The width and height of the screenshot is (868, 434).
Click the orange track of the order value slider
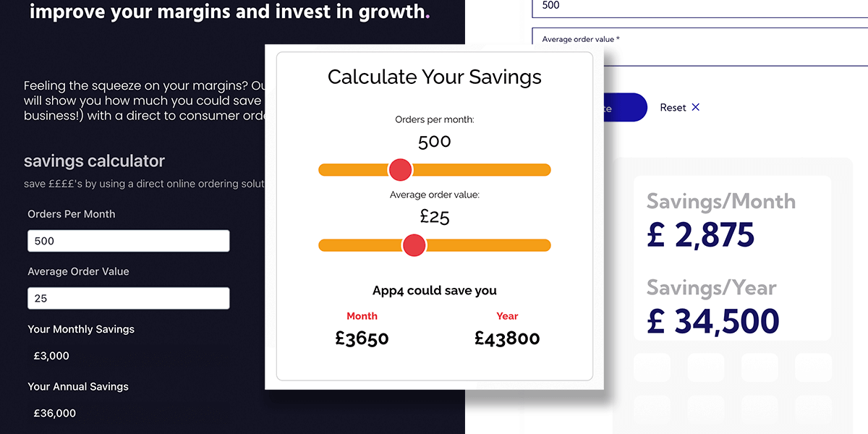coord(492,245)
